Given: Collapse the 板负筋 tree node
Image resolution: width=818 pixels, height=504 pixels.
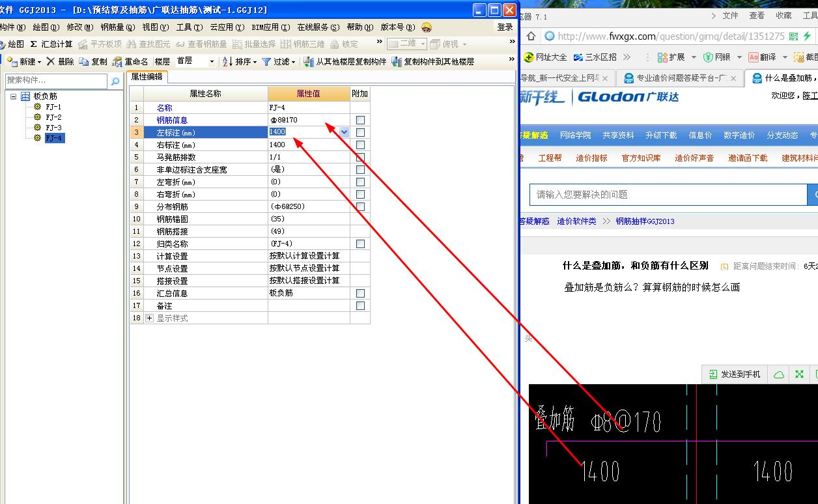Looking at the screenshot, I should 13,96.
